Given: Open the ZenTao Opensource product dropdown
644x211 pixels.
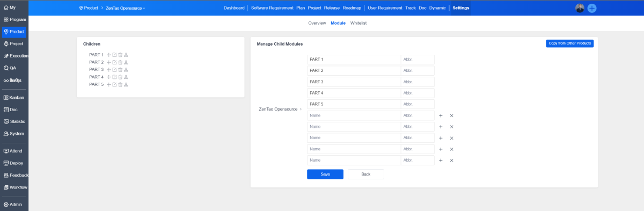Looking at the screenshot, I should 125,8.
